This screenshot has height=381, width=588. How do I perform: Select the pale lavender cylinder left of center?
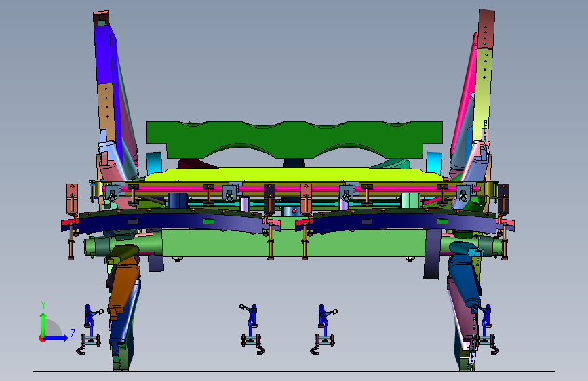point(244,204)
